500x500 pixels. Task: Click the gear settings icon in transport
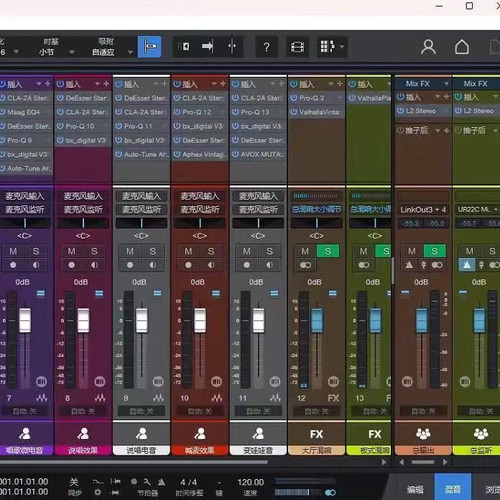(98, 492)
